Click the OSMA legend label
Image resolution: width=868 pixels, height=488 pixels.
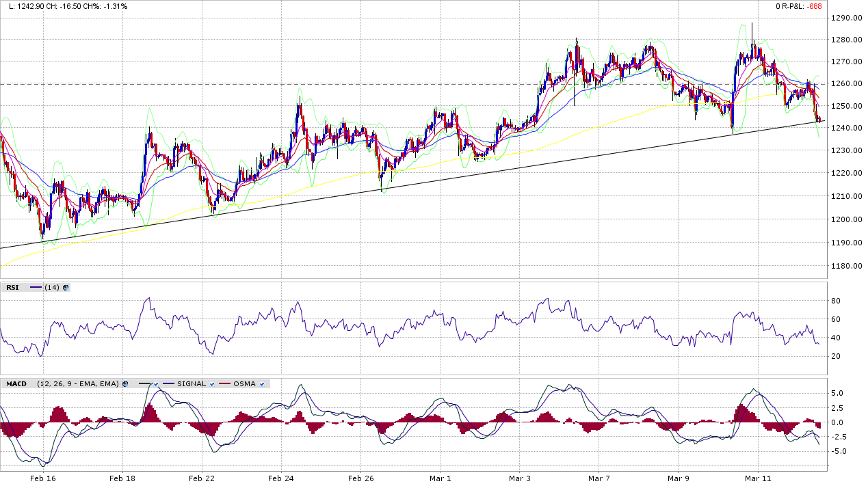(x=244, y=384)
